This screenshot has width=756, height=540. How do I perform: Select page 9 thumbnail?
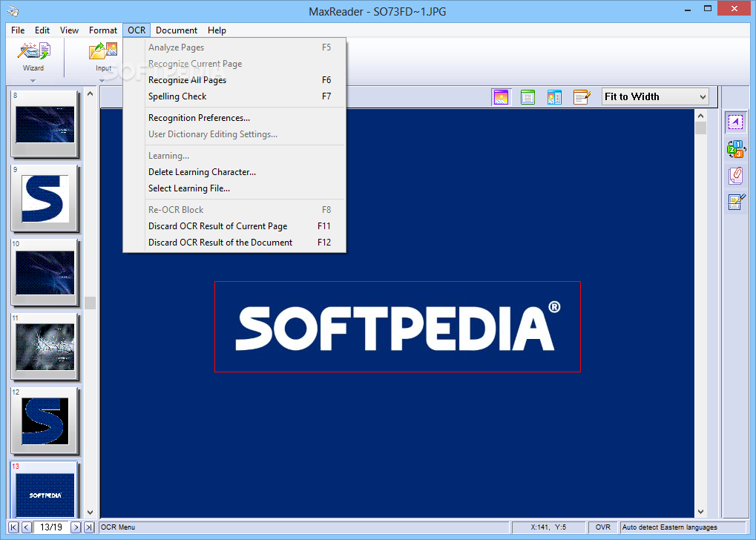pos(45,198)
